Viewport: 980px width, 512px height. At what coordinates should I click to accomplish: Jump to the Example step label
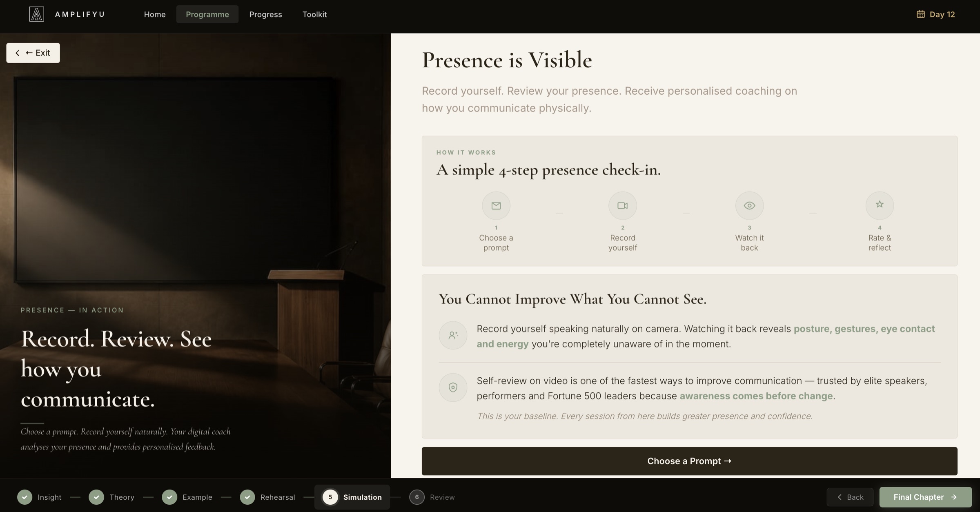pyautogui.click(x=197, y=497)
